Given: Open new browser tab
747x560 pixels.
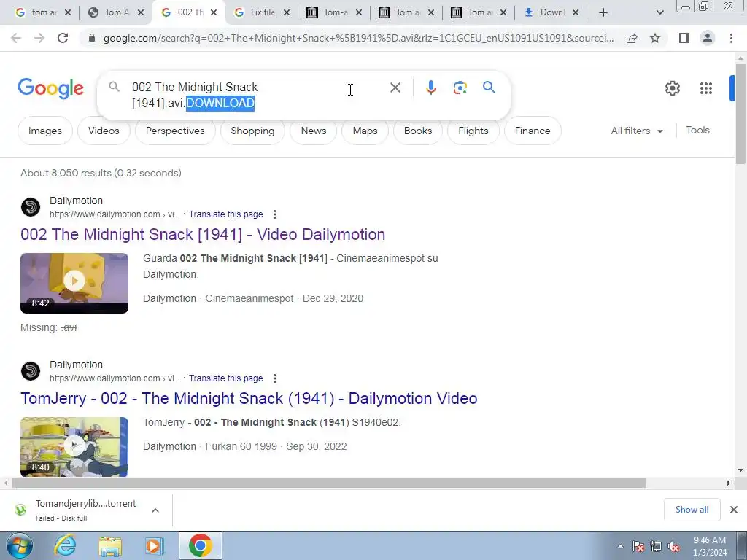Looking at the screenshot, I should [603, 12].
